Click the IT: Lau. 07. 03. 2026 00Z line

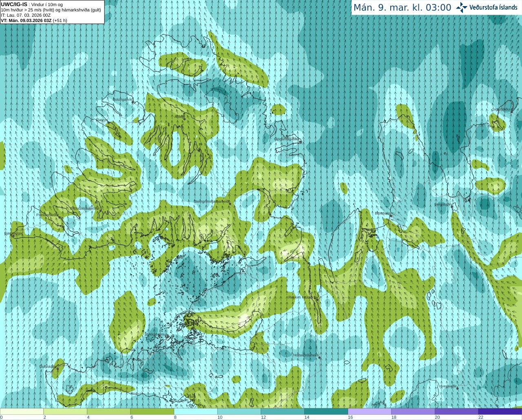[x=26, y=15]
